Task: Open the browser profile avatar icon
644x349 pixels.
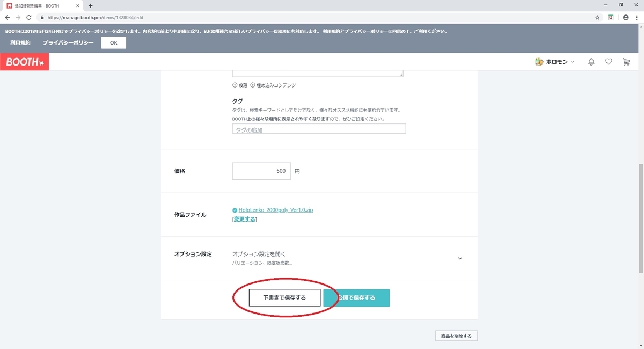Action: tap(625, 17)
